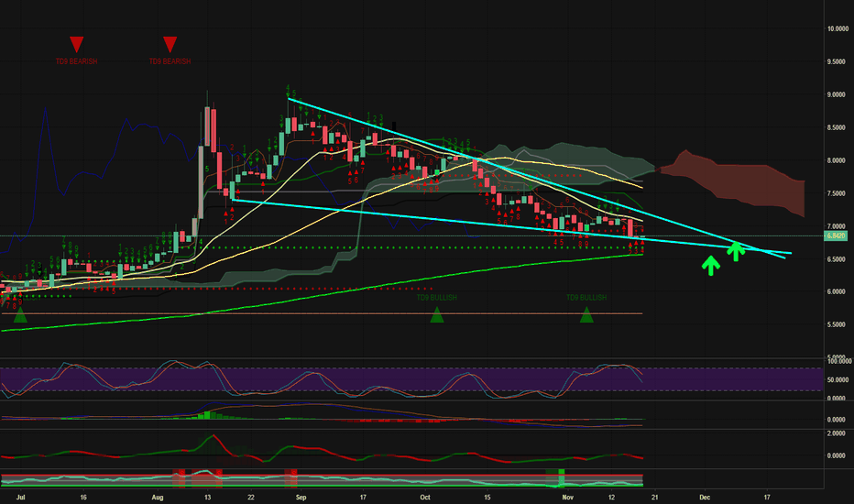The width and height of the screenshot is (854, 504).
Task: Click the 100.0000 level on the stochastic pane
Action: pos(838,361)
